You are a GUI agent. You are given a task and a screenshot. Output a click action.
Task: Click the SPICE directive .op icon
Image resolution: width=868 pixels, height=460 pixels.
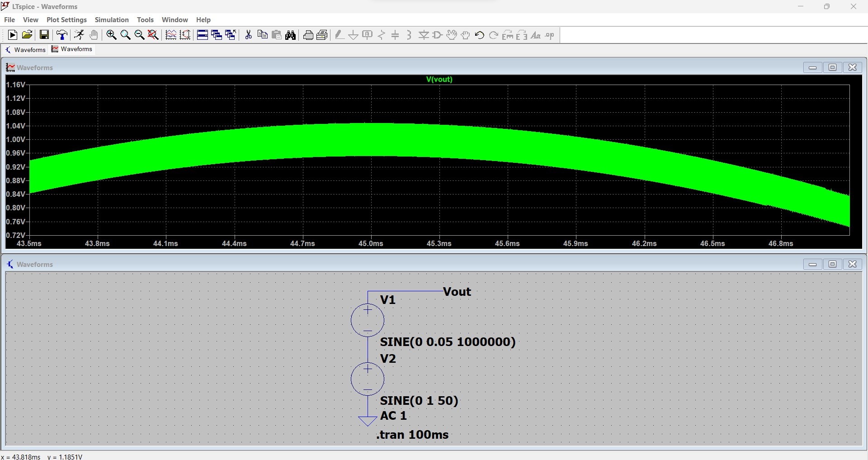[x=550, y=35]
